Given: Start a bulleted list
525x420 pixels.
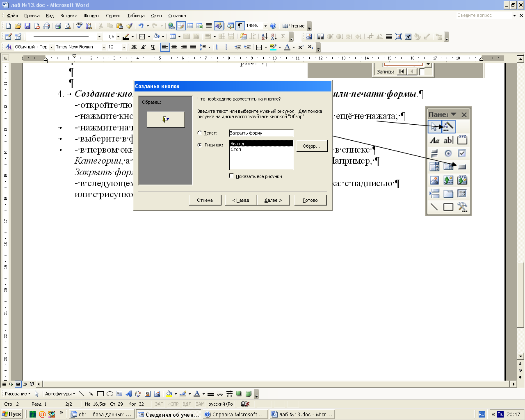Looking at the screenshot, I should click(x=228, y=47).
